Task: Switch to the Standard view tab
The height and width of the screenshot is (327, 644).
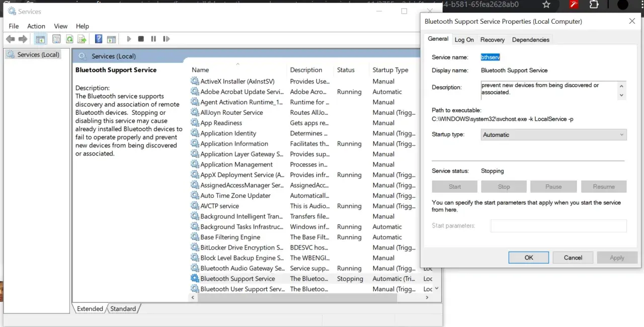Action: [123, 309]
